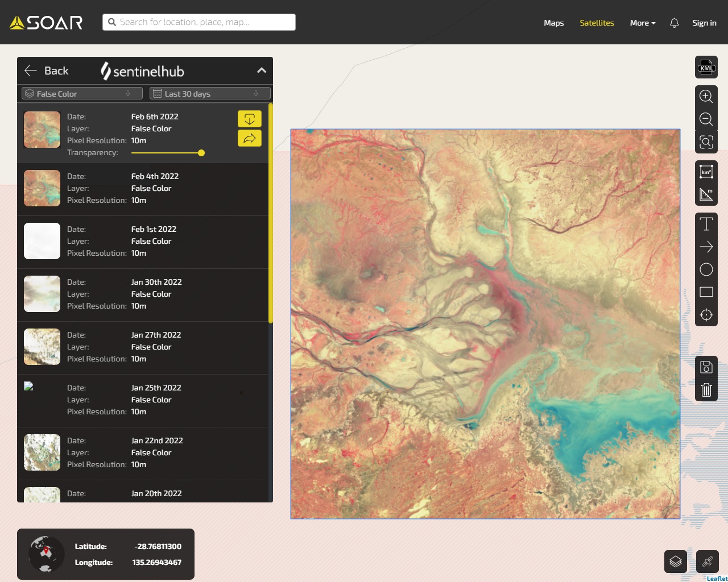Click the Jan 30th 2022 date text
Viewport: 728px width, 582px height.
(156, 282)
